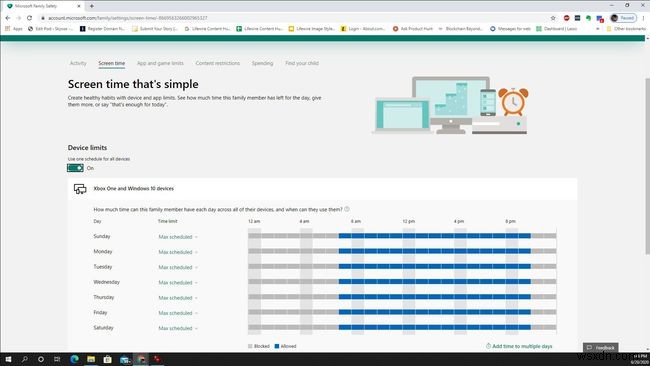Image resolution: width=650 pixels, height=366 pixels.
Task: Open Task View on the taskbar
Action: pyautogui.click(x=57, y=359)
